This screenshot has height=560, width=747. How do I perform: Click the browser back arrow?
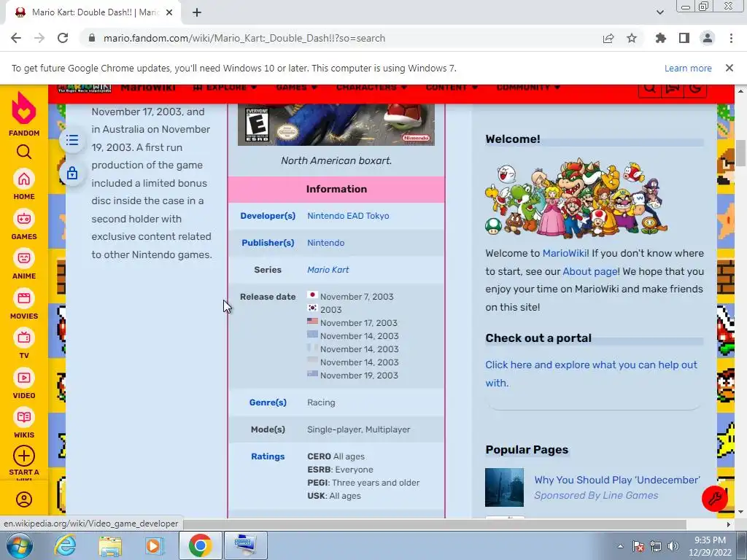(x=16, y=38)
